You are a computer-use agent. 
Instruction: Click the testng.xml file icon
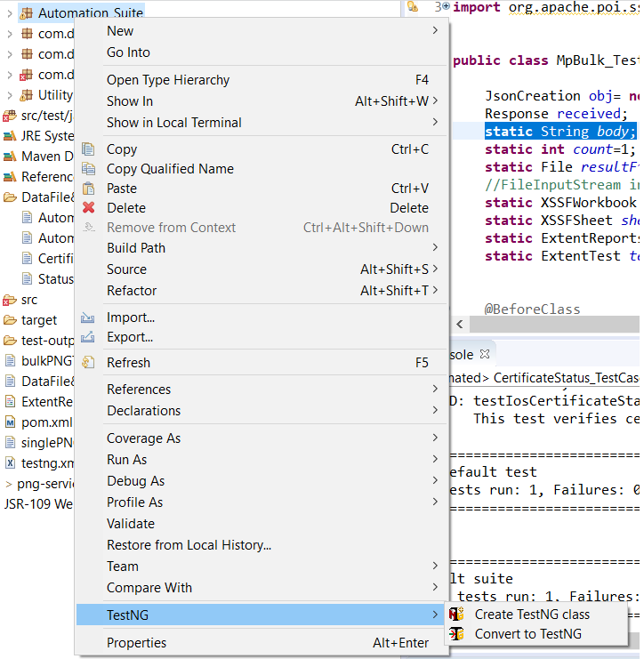tap(10, 462)
